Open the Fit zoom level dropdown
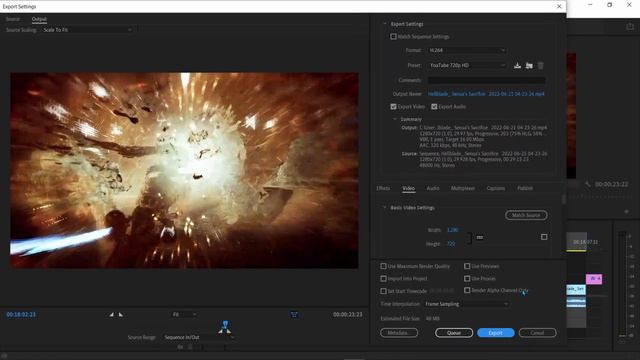This screenshot has width=640, height=360. point(184,314)
